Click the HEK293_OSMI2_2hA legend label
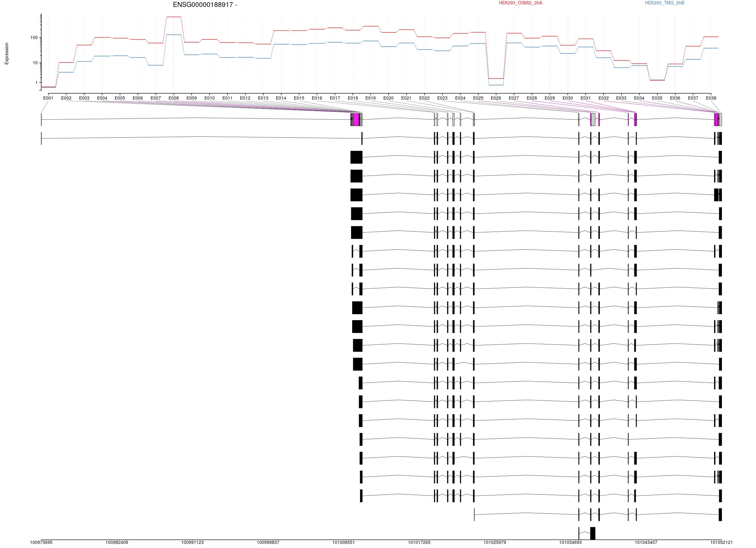 [x=520, y=3]
